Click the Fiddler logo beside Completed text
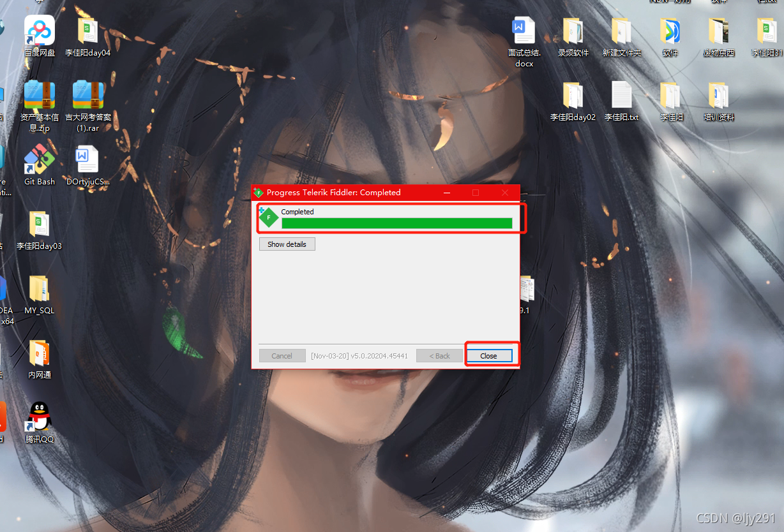Viewport: 784px width, 532px height. click(269, 218)
